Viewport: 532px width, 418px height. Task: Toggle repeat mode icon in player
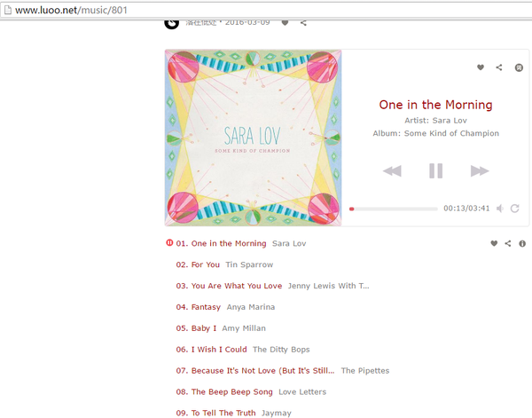(x=514, y=209)
